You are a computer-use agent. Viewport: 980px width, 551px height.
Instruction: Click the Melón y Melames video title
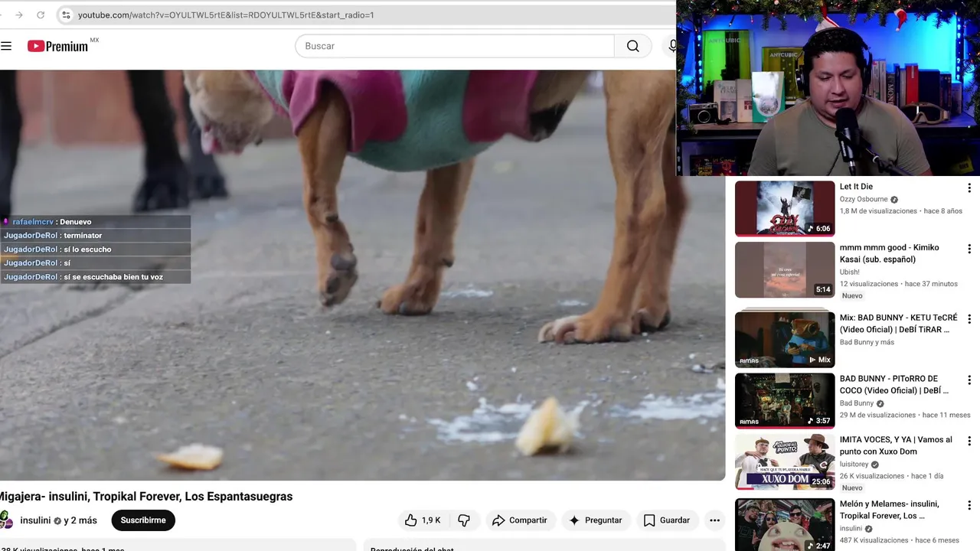click(890, 510)
